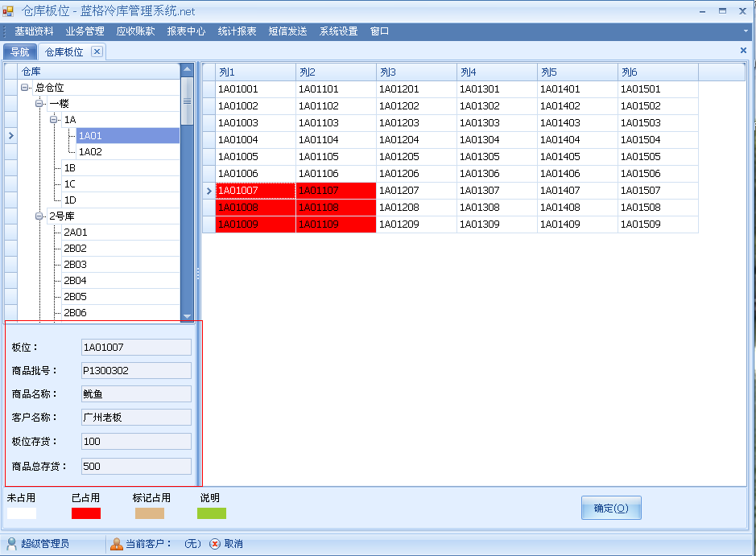Screen dimensions: 756x556
Task: Click the green 说明 color swatch
Action: 213,513
